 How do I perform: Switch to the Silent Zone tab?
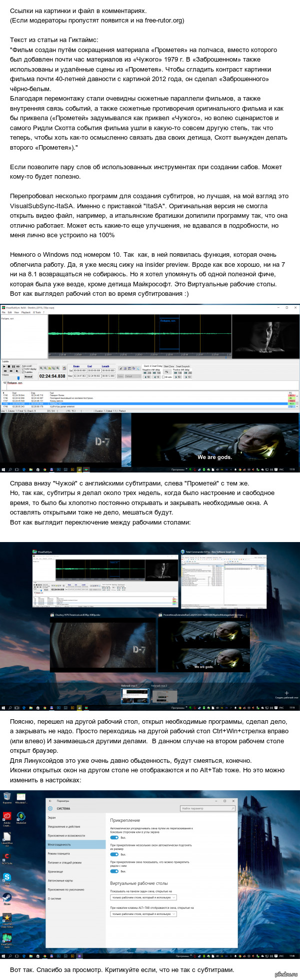click(x=169, y=366)
